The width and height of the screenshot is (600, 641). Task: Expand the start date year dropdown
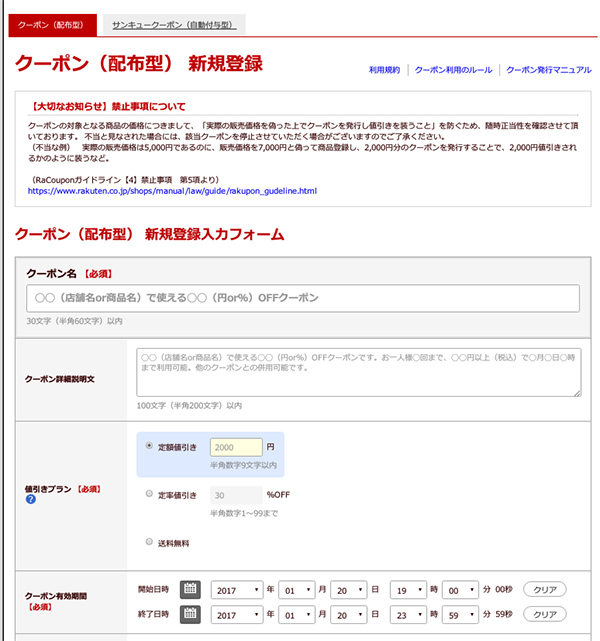click(237, 589)
